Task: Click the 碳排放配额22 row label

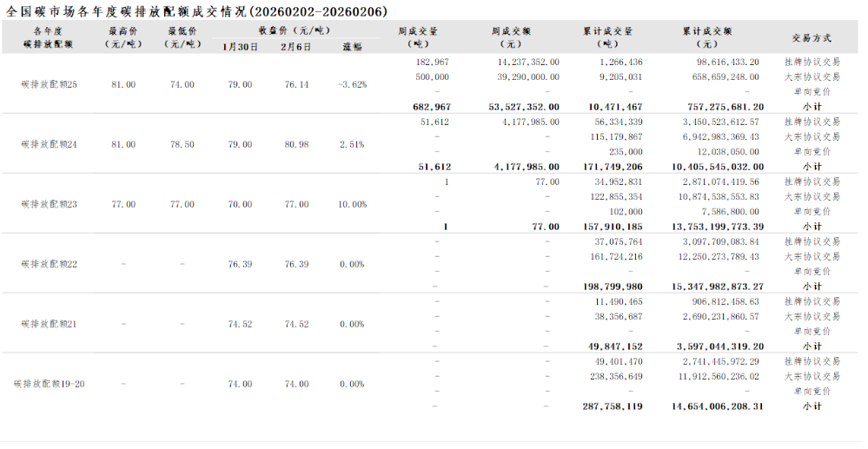Action: coord(49,264)
